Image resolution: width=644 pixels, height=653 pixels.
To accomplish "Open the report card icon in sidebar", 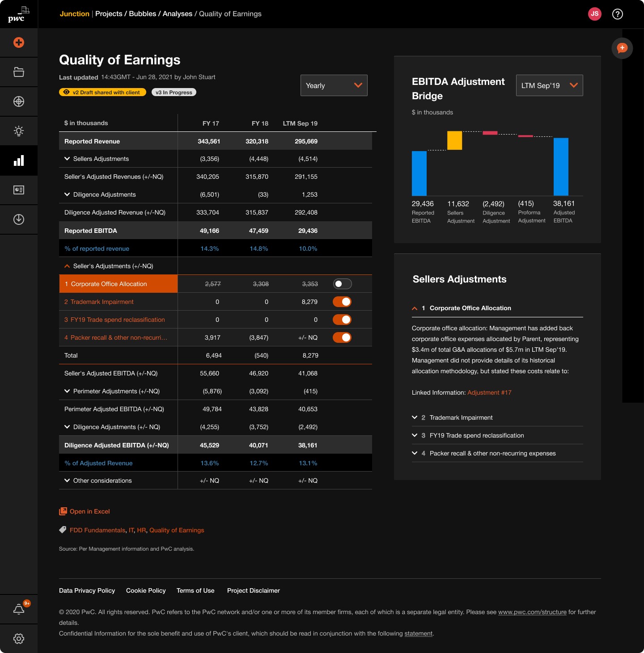I will [19, 190].
